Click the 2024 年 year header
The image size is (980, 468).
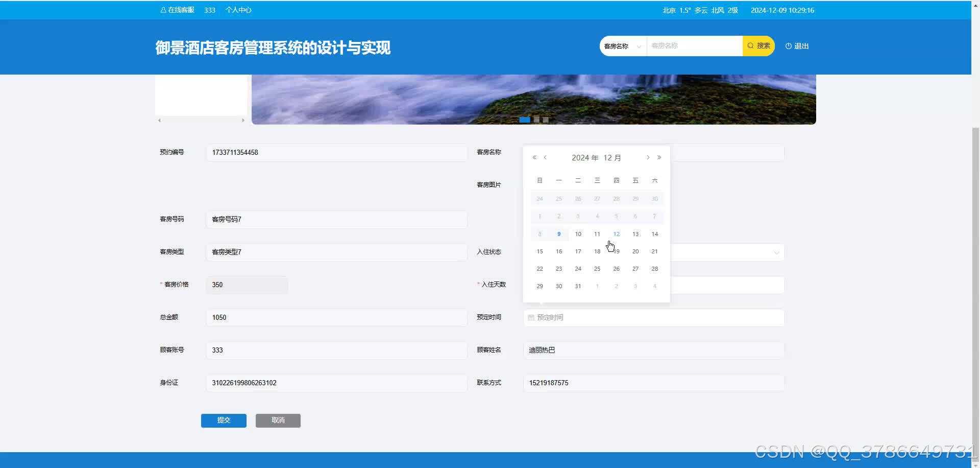click(x=584, y=158)
